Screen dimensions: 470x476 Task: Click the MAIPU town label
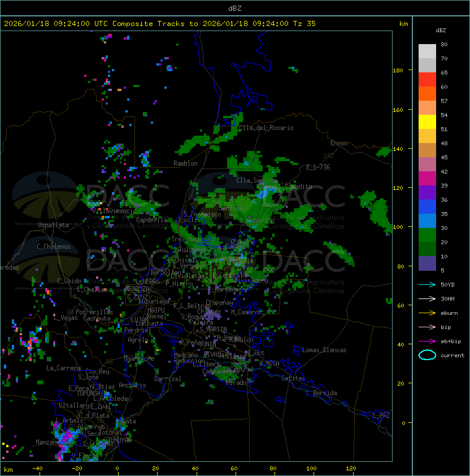click(x=156, y=310)
